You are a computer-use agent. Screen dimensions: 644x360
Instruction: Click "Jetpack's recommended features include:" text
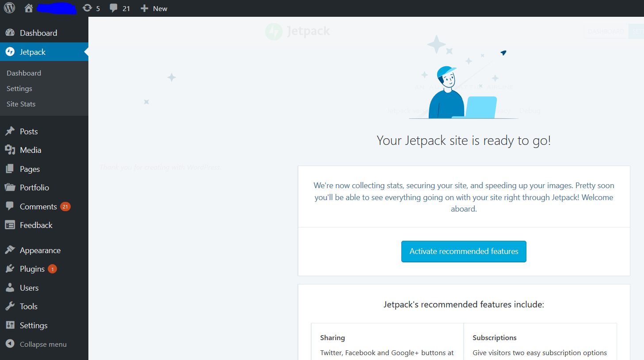[464, 304]
